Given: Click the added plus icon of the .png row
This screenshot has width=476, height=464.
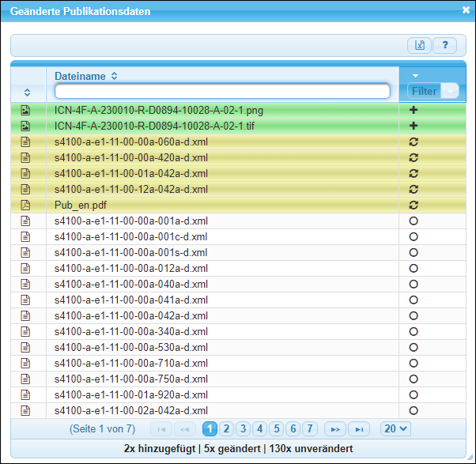Looking at the screenshot, I should tap(414, 110).
